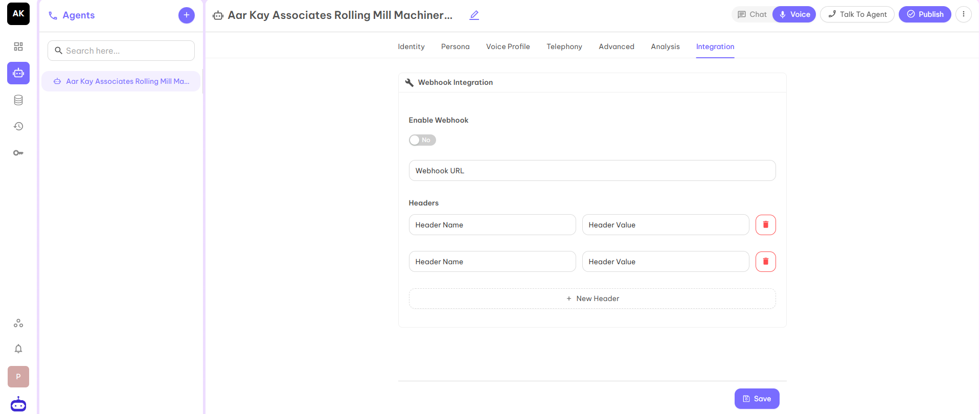Open the Voice Profile tab
The image size is (980, 414).
508,47
